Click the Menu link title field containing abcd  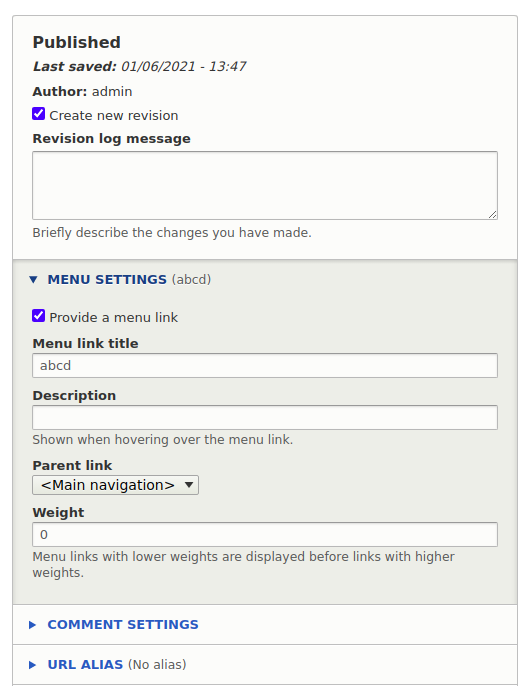pyautogui.click(x=265, y=366)
